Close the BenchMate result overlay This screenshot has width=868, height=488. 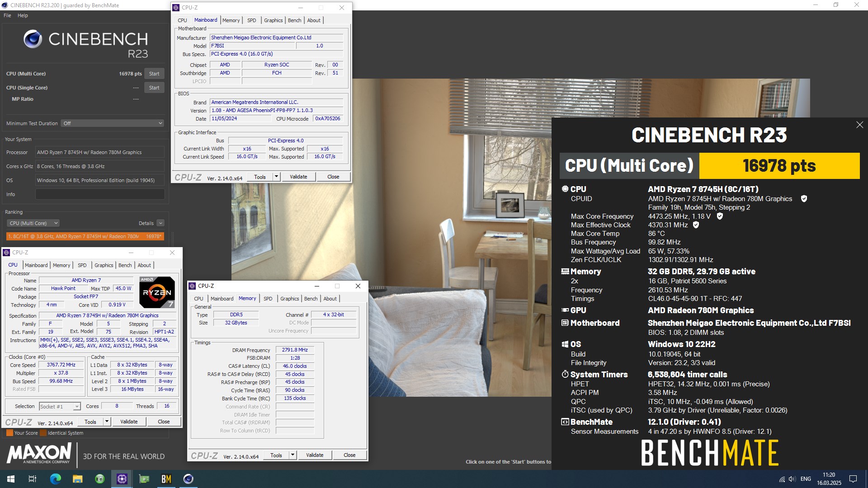(x=859, y=125)
